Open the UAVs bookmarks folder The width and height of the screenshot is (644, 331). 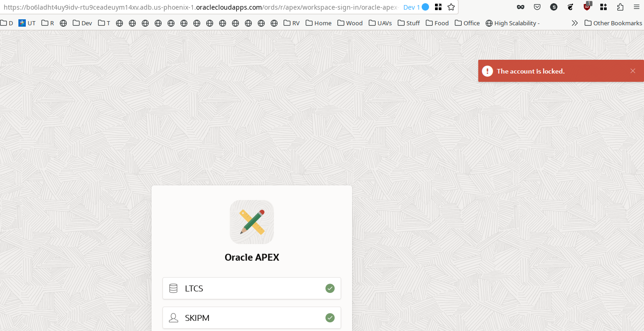380,23
